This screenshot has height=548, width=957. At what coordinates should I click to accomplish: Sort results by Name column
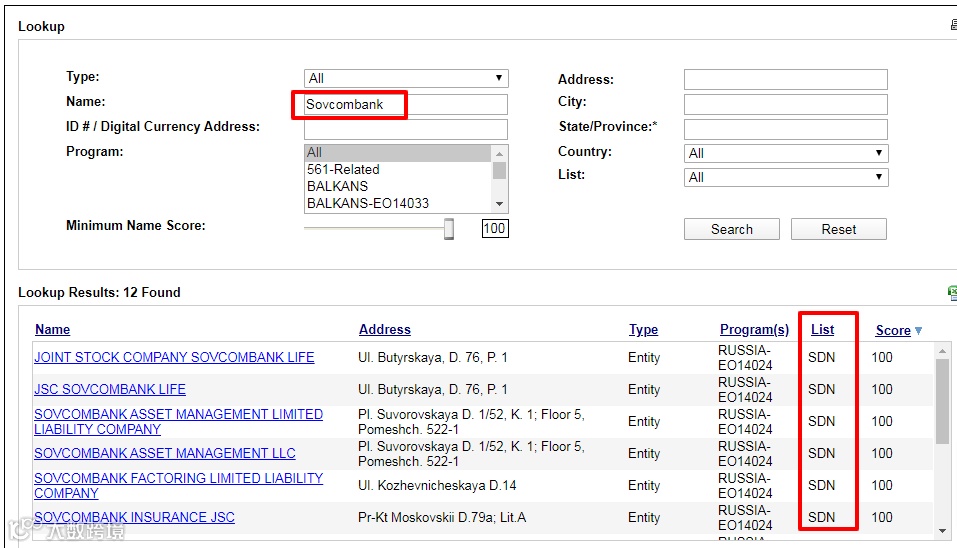click(52, 330)
